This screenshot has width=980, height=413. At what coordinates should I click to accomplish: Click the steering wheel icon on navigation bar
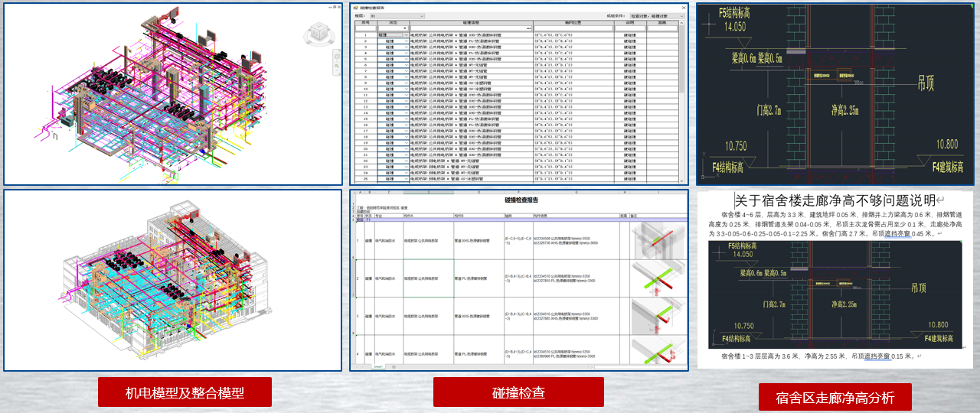(335, 57)
